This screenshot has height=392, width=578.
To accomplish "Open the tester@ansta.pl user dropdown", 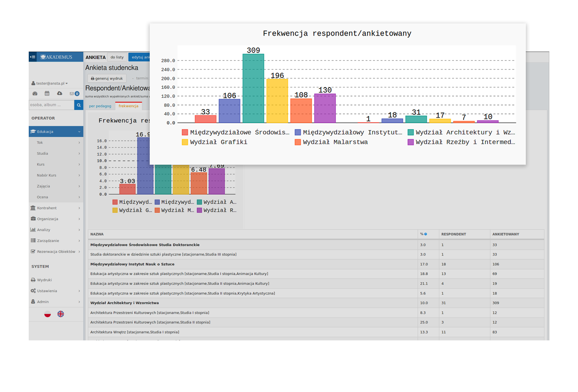I will tap(52, 83).
